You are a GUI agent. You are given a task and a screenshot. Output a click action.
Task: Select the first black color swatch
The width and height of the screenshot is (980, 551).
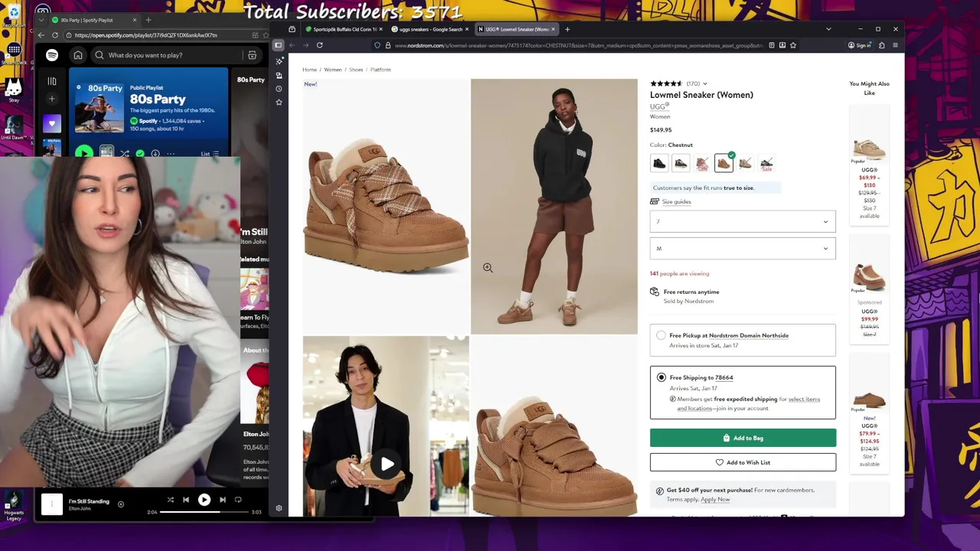(659, 163)
